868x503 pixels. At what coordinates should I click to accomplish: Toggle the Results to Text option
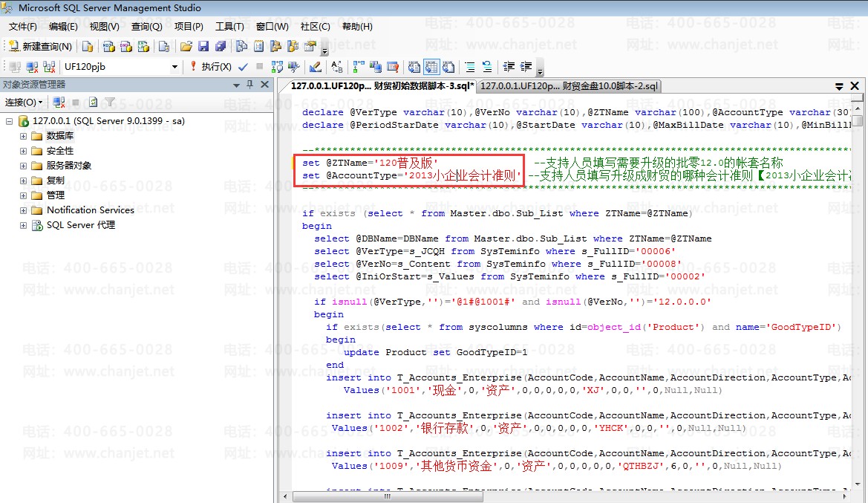(414, 66)
